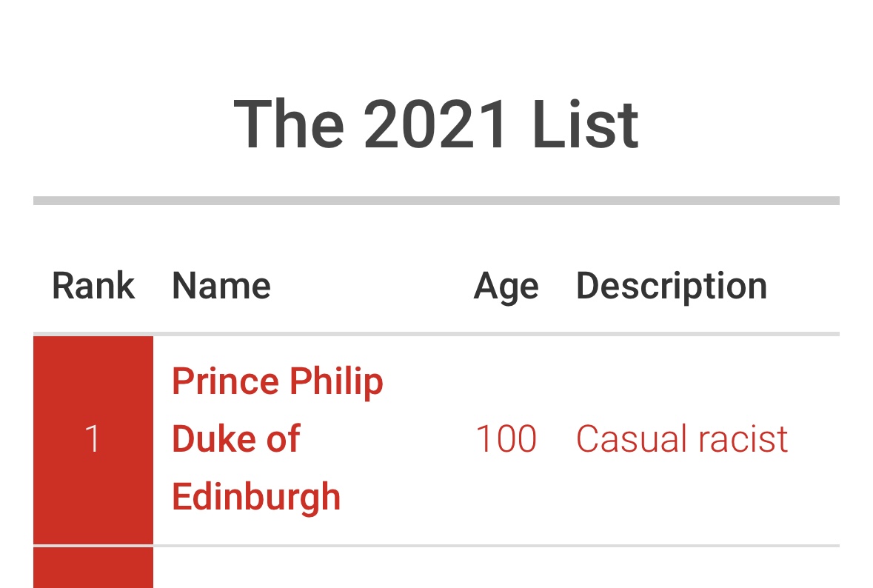
Task: Click the word 'The' in the heading
Action: (288, 124)
